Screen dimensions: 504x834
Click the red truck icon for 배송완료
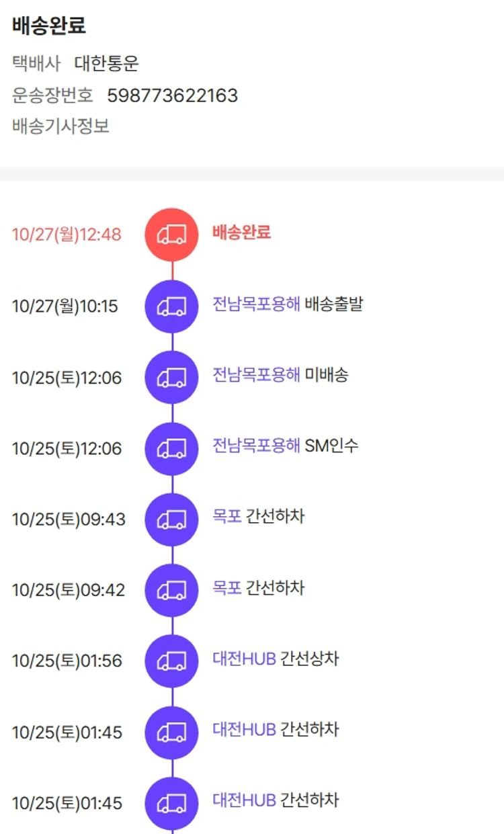[x=172, y=235]
